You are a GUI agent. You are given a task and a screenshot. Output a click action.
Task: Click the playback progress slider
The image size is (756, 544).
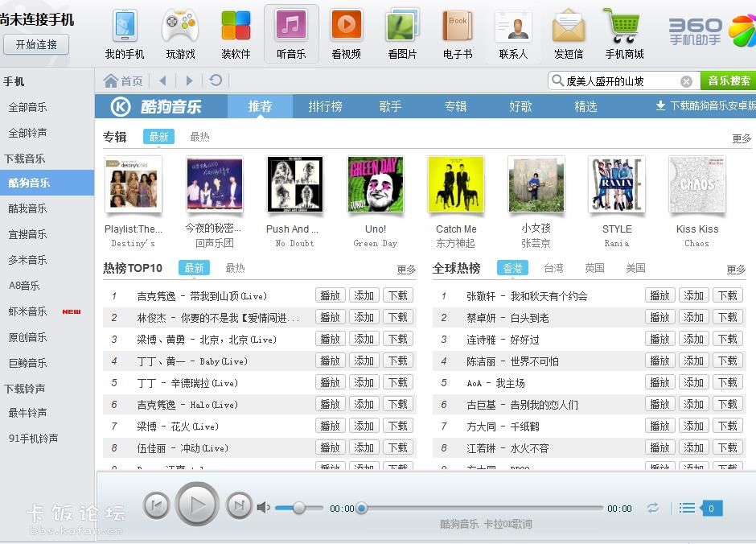coord(482,508)
